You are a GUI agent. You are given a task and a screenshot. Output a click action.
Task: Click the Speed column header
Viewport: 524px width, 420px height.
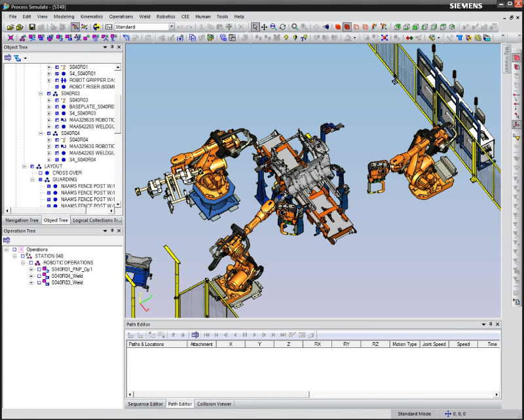pos(463,344)
